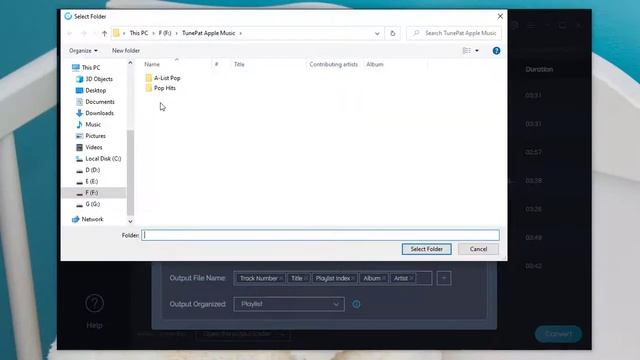Screen dimensions: 640x360
Task: Create a New folder
Action: tap(126, 51)
